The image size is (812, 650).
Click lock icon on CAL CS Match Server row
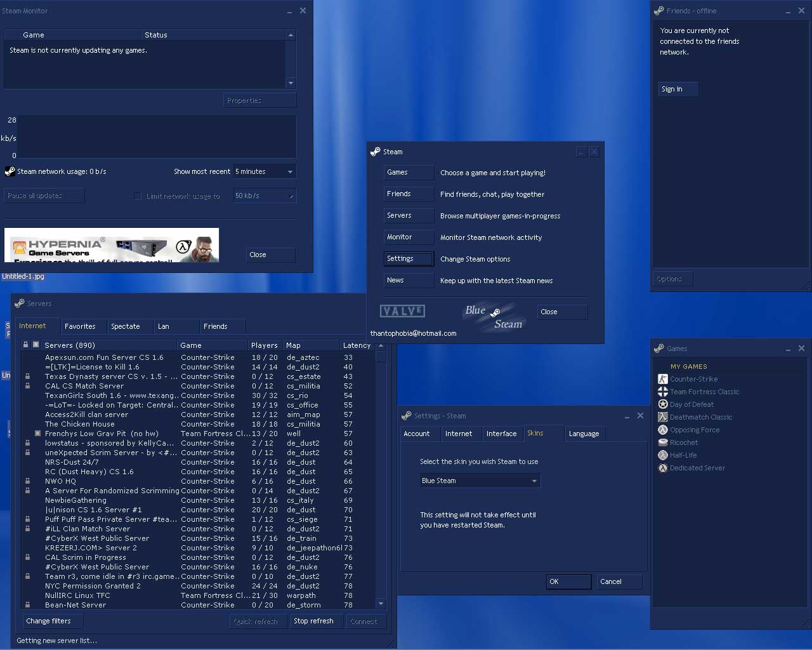[x=27, y=386]
